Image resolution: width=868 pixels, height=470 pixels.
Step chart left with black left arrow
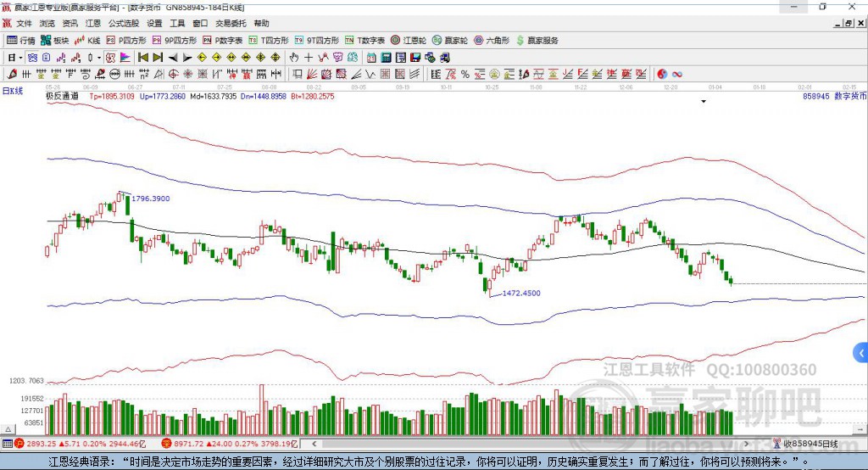point(173,58)
